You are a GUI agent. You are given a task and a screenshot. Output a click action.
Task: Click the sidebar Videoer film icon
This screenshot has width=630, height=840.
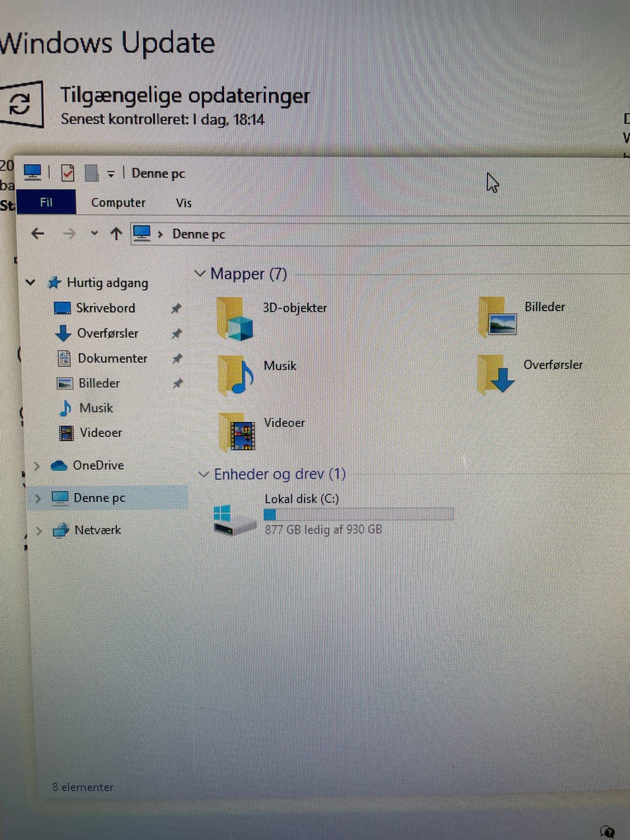pyautogui.click(x=66, y=433)
